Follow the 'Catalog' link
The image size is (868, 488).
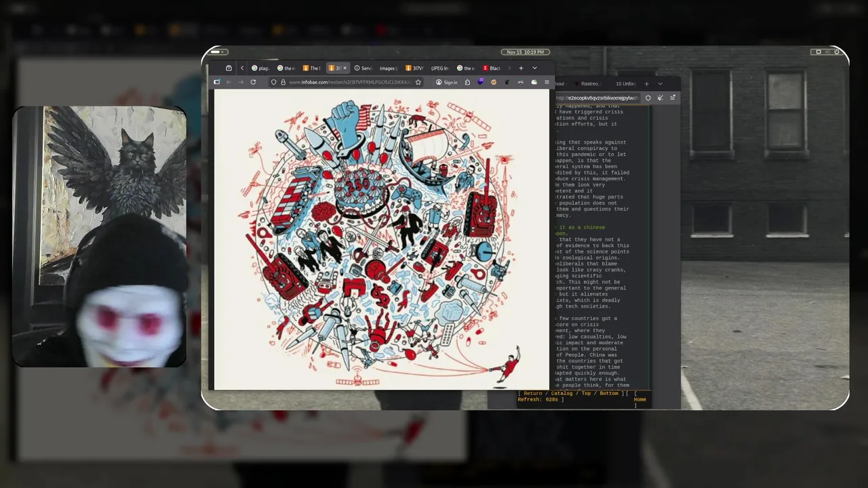pyautogui.click(x=561, y=393)
